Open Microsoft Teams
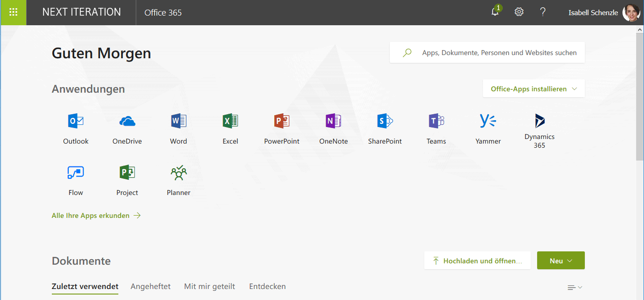The height and width of the screenshot is (300, 644). pyautogui.click(x=436, y=128)
